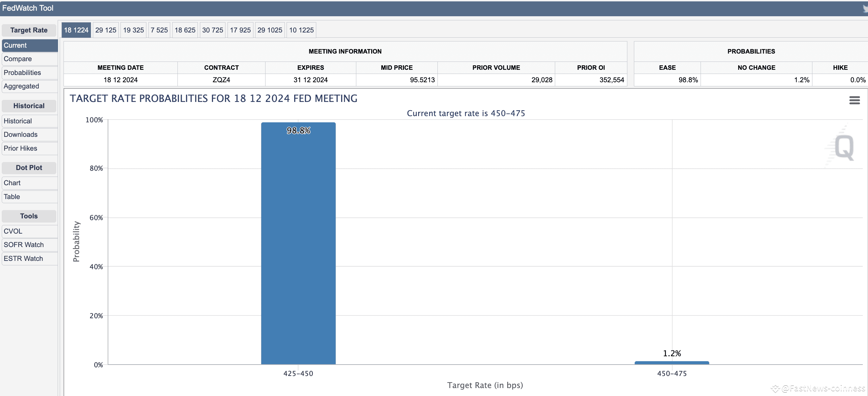
Task: Open the chart context menu hamburger icon
Action: pos(855,100)
